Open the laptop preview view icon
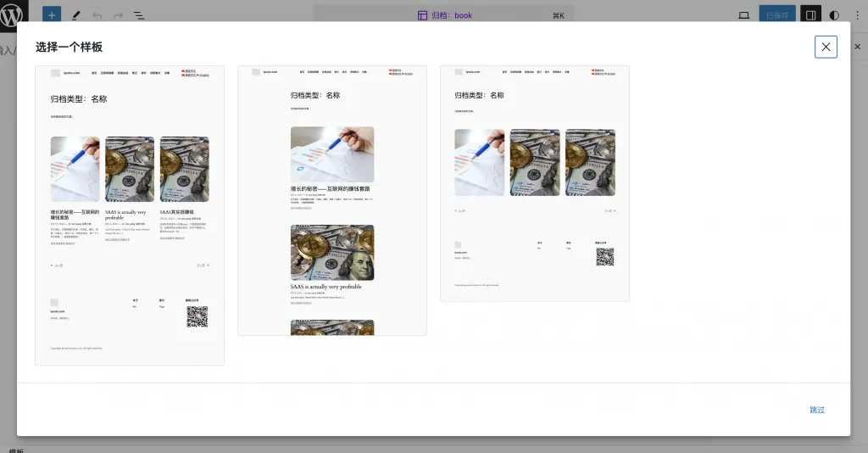This screenshot has width=868, height=453. tap(744, 15)
